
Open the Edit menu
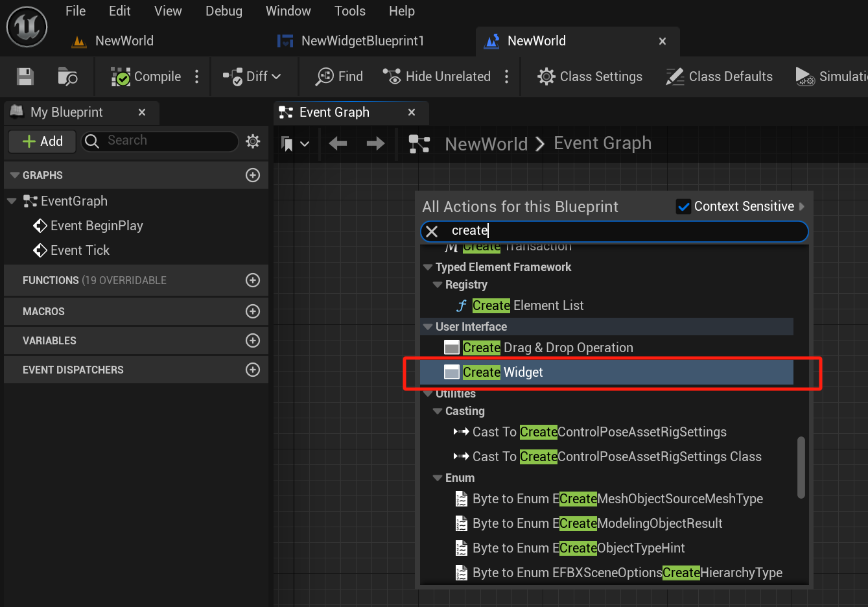119,11
